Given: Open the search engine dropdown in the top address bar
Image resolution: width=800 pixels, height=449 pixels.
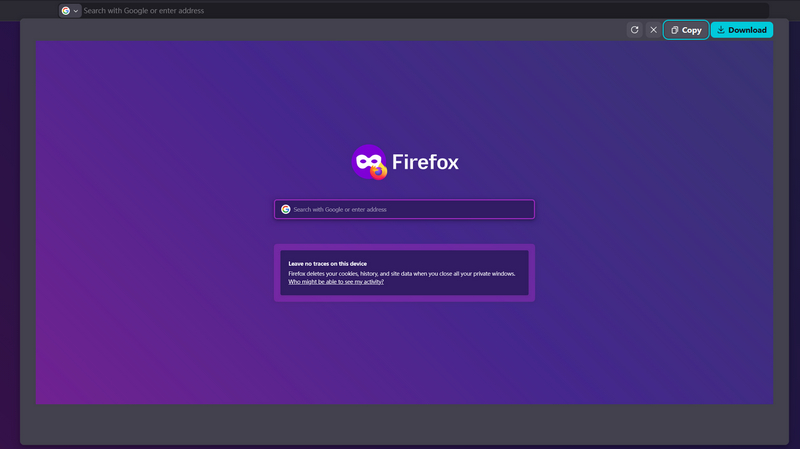Looking at the screenshot, I should click(70, 11).
